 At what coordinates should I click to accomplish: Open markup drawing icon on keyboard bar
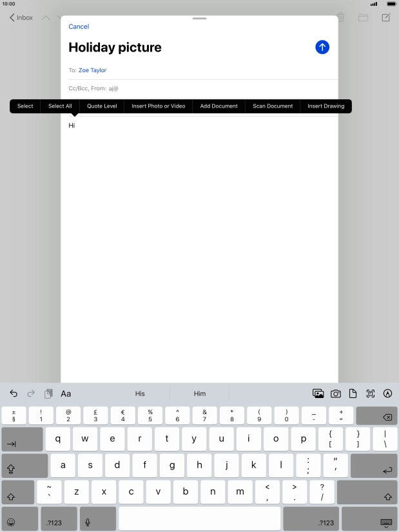387,394
